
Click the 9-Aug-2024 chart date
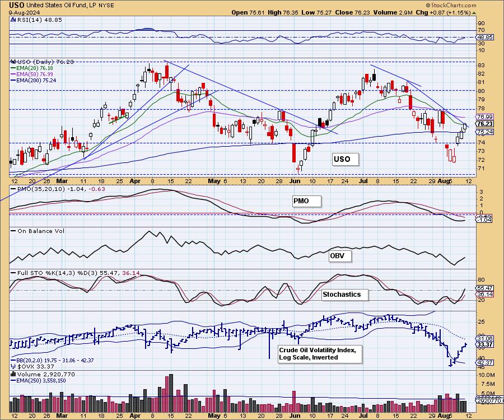pos(24,12)
